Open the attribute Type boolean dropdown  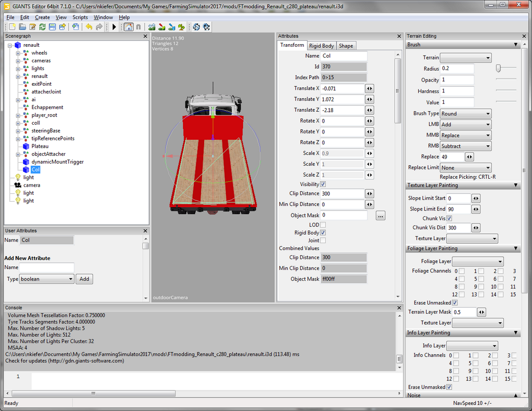47,279
